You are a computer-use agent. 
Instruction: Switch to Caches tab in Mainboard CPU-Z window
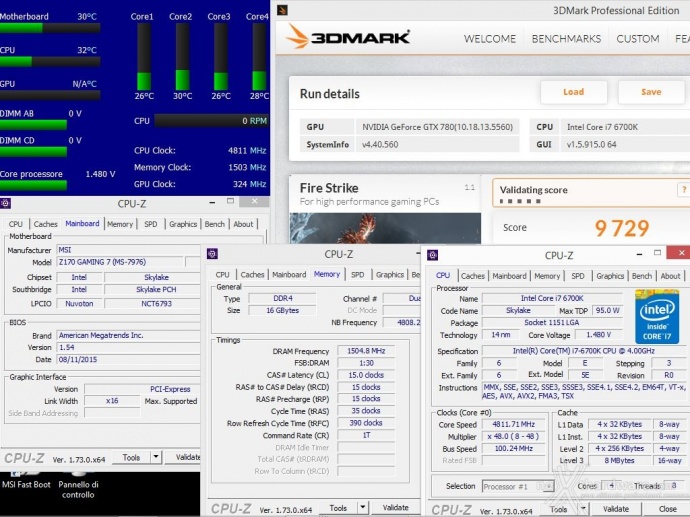[x=46, y=224]
